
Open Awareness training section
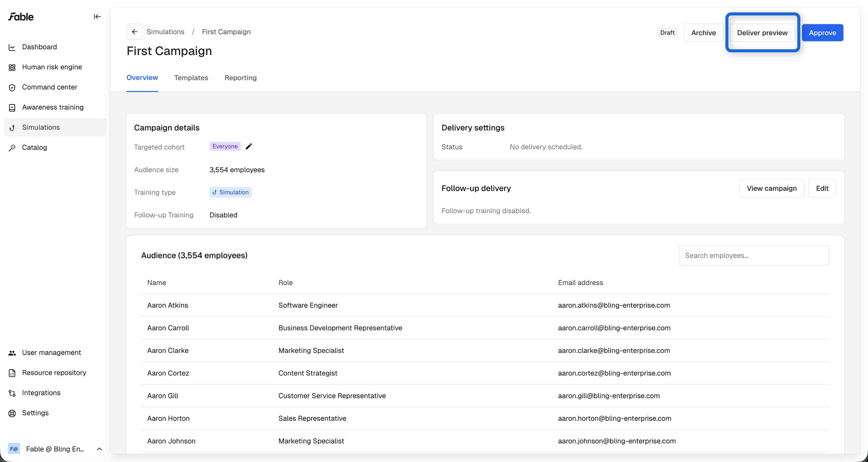click(55, 107)
